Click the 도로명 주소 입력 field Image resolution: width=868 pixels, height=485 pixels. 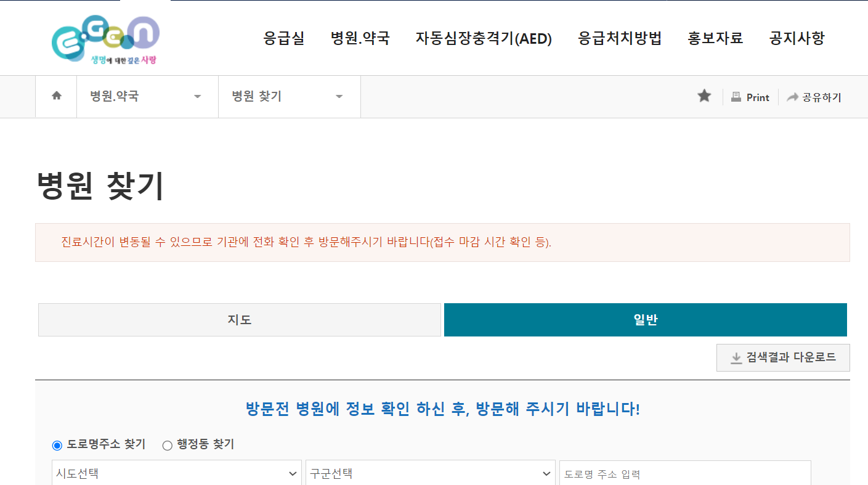click(x=684, y=473)
